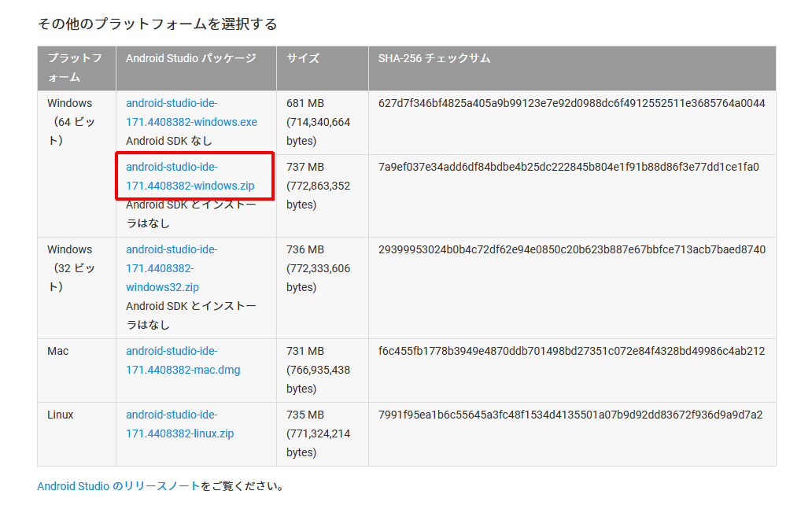812x509 pixels.
Task: Click the Windows 64 ビット platform cell
Action: pos(71,121)
